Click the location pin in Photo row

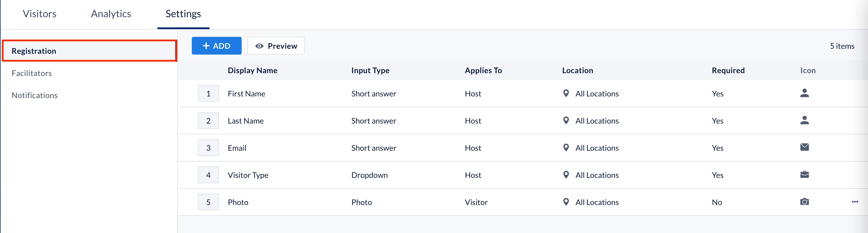(566, 202)
